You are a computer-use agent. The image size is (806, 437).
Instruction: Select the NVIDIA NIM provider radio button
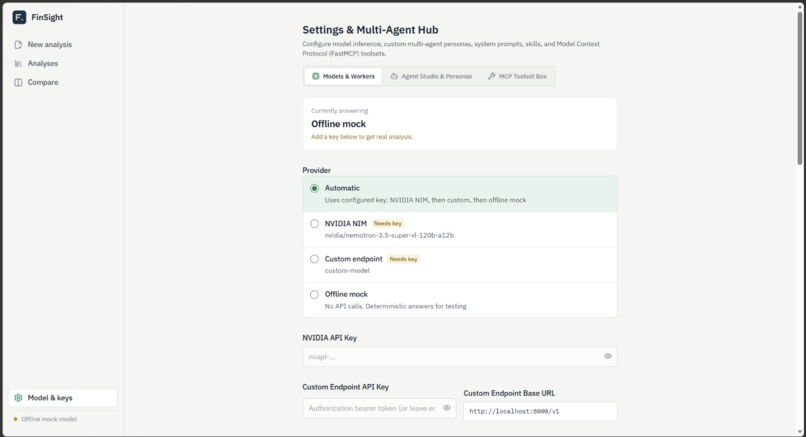(x=314, y=224)
